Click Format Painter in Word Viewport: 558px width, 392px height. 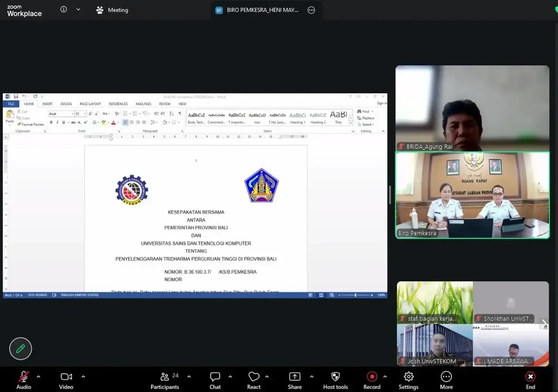tap(31, 124)
